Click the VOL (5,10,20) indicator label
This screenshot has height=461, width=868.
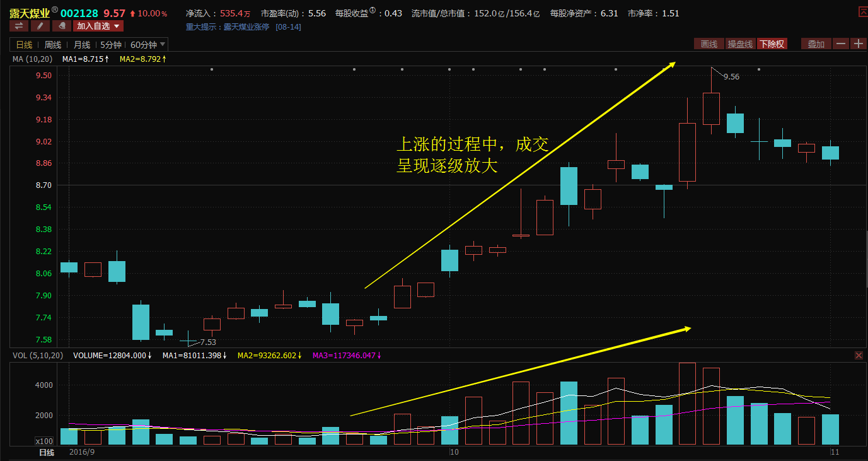38,356
